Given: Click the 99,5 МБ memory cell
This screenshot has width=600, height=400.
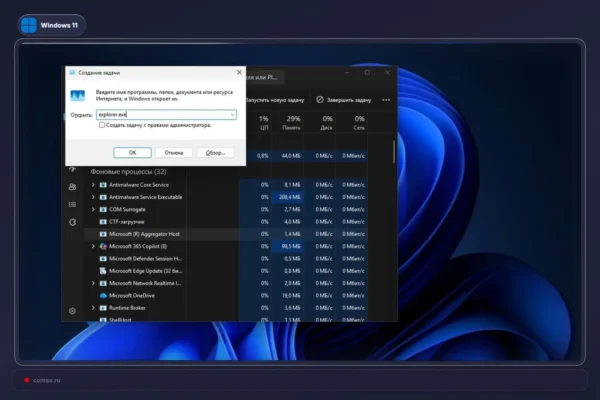Looking at the screenshot, I should 290,246.
